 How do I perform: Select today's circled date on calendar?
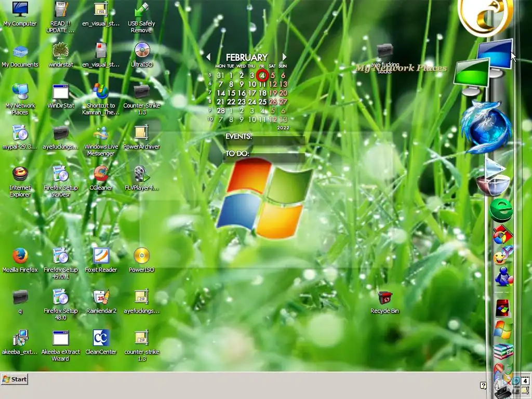[262, 75]
